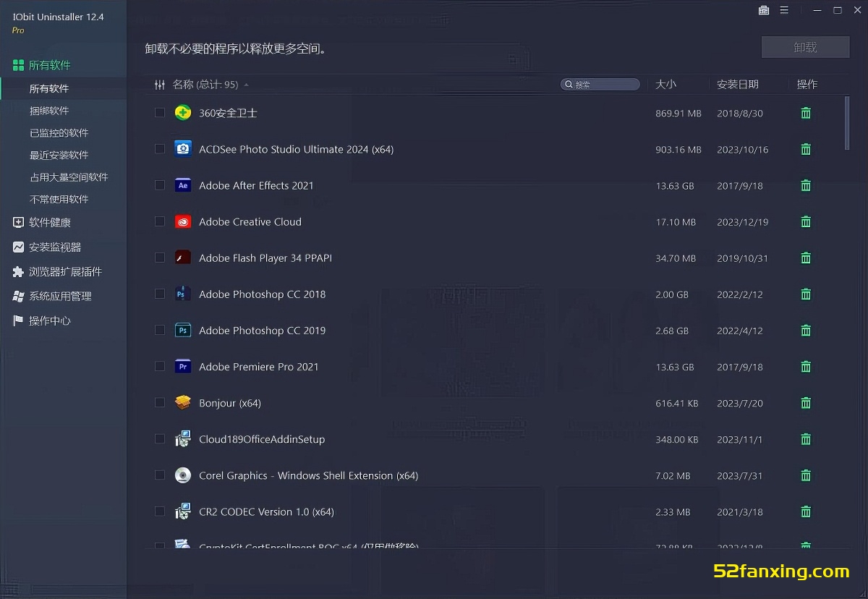Viewport: 868px width, 599px height.
Task: Click the trash icon for ACDSee Photo Studio Ultimate 2024
Action: coord(806,149)
